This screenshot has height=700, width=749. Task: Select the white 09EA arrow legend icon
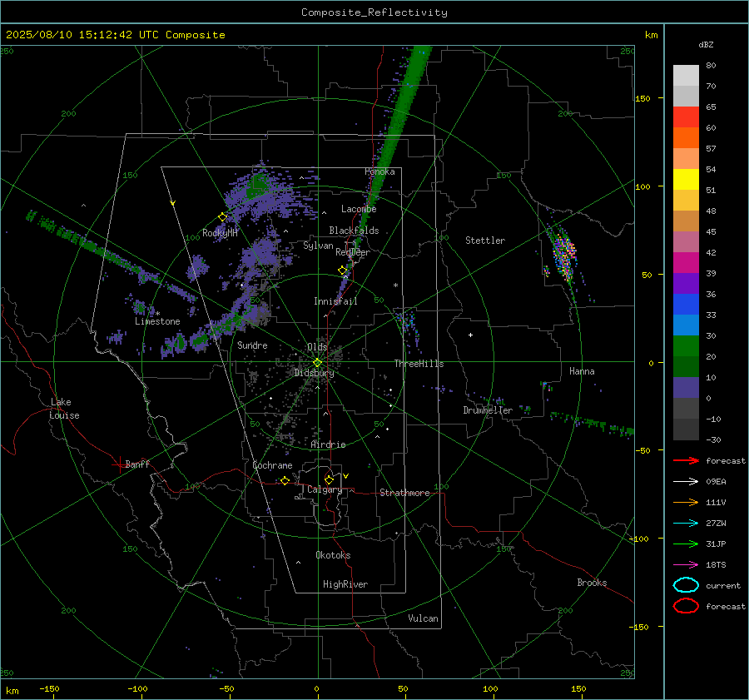click(686, 482)
